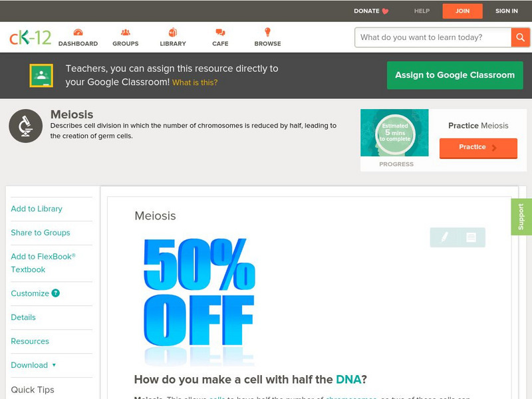Viewport: 532px width, 399px height.
Task: Click the notes icon beside highlighter
Action: point(471,237)
